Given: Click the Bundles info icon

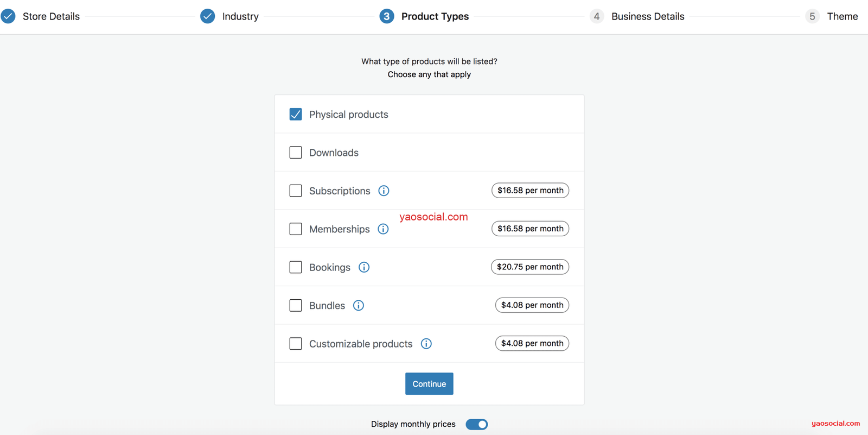Looking at the screenshot, I should [x=359, y=305].
